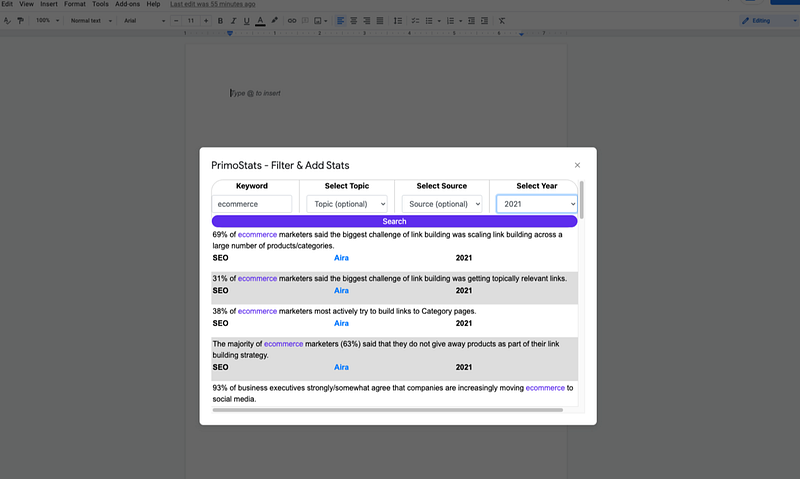The height and width of the screenshot is (479, 800).
Task: Align text to the left
Action: (340, 21)
